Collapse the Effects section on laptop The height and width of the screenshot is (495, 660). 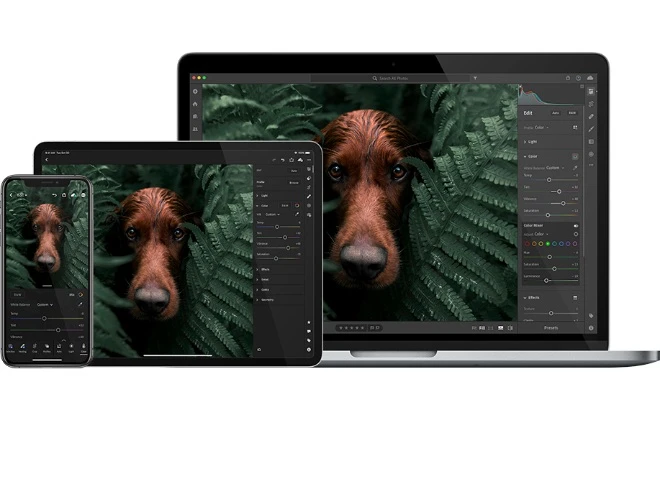coord(532,298)
